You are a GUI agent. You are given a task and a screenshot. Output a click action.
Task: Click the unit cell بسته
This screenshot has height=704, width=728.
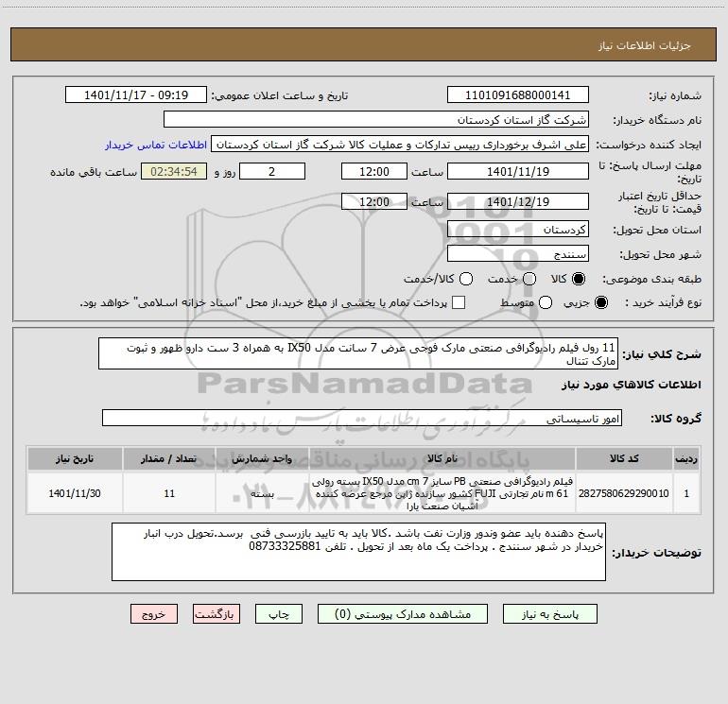pos(262,493)
